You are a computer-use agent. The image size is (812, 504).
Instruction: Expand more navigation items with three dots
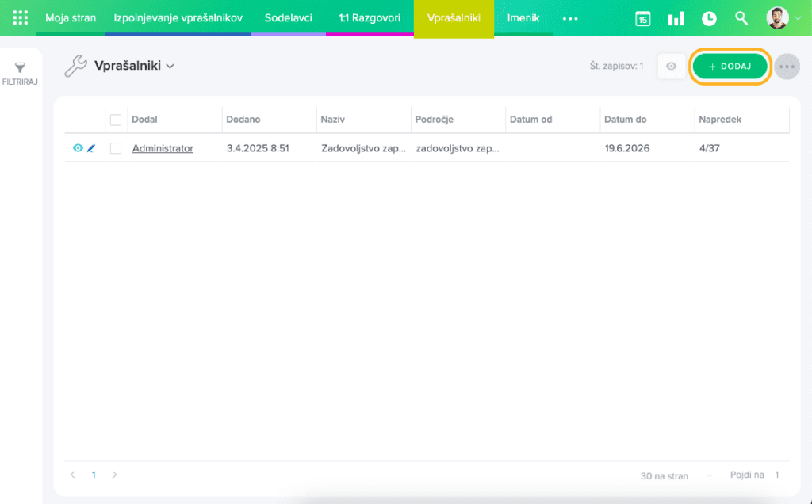570,18
